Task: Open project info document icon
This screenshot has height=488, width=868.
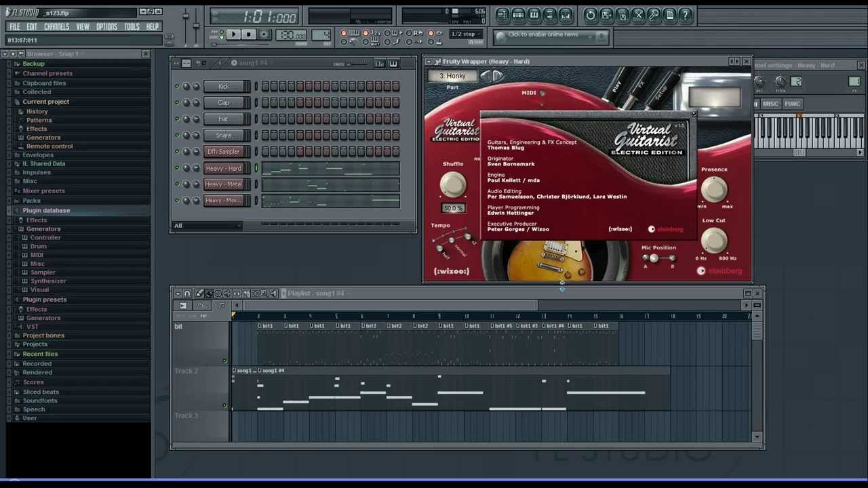Action: pos(669,15)
